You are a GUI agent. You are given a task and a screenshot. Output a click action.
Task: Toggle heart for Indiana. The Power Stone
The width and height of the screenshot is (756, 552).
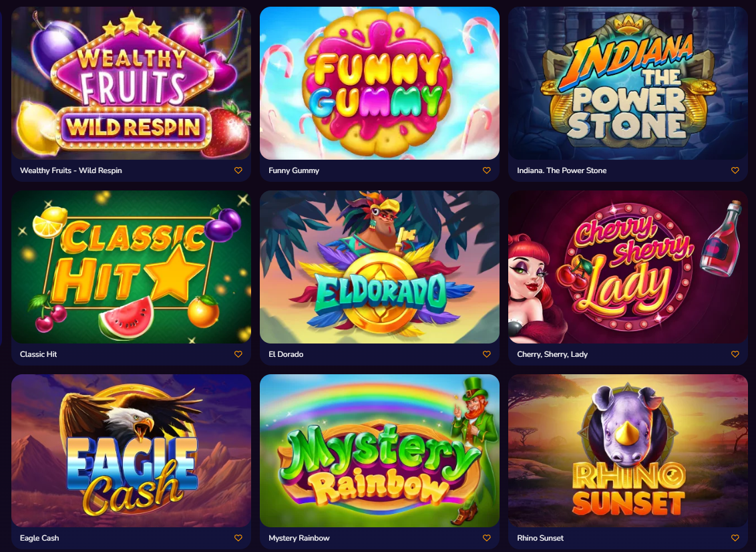click(x=735, y=170)
